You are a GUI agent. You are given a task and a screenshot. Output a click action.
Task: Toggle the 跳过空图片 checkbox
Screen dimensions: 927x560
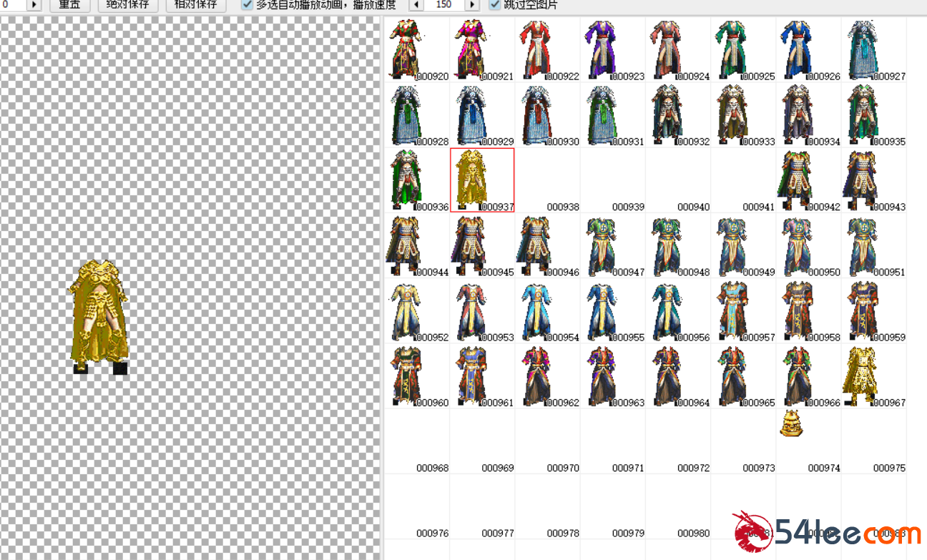[x=494, y=5]
